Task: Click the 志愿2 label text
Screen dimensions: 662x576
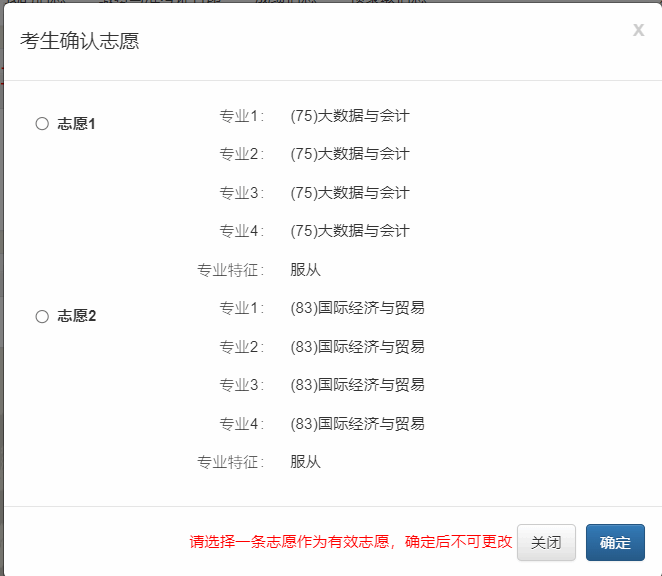Action: click(x=77, y=316)
